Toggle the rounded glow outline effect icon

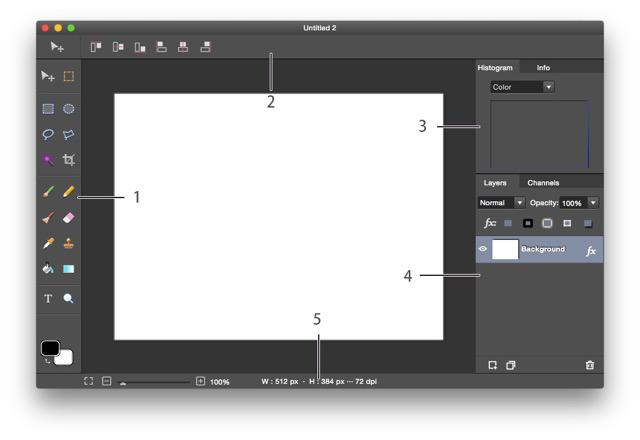547,223
